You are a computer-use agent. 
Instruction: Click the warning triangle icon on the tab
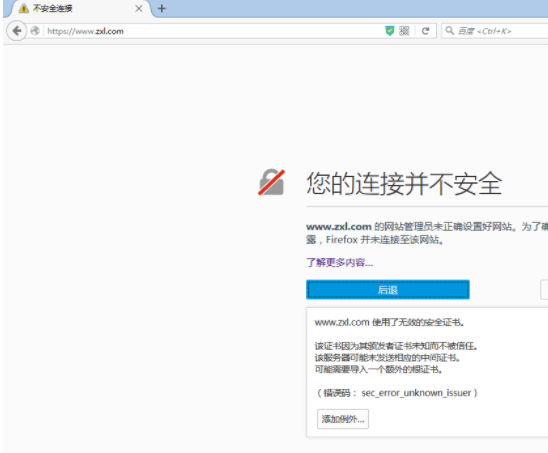[x=24, y=8]
